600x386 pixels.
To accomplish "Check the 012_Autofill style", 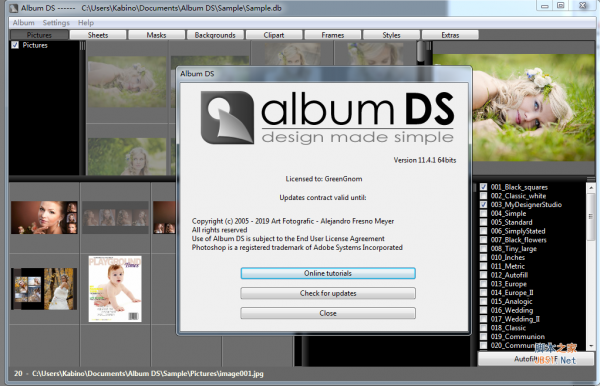I will [484, 275].
